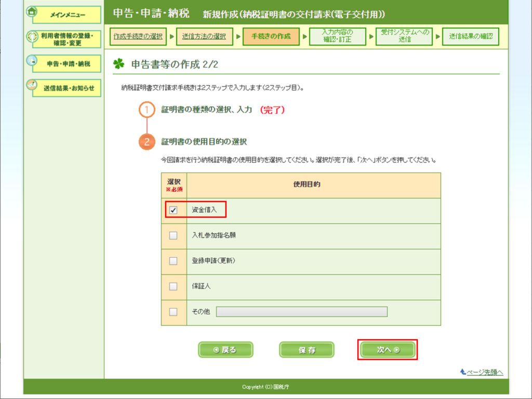Select the 保証人 checkbox
Image resolution: width=532 pixels, height=399 pixels.
(174, 286)
